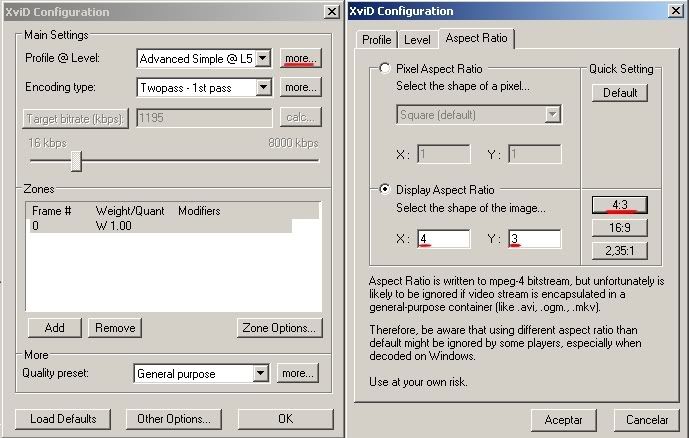Screen dimensions: 689x438
Task: Click the bitrate slider handle
Action: [x=76, y=161]
